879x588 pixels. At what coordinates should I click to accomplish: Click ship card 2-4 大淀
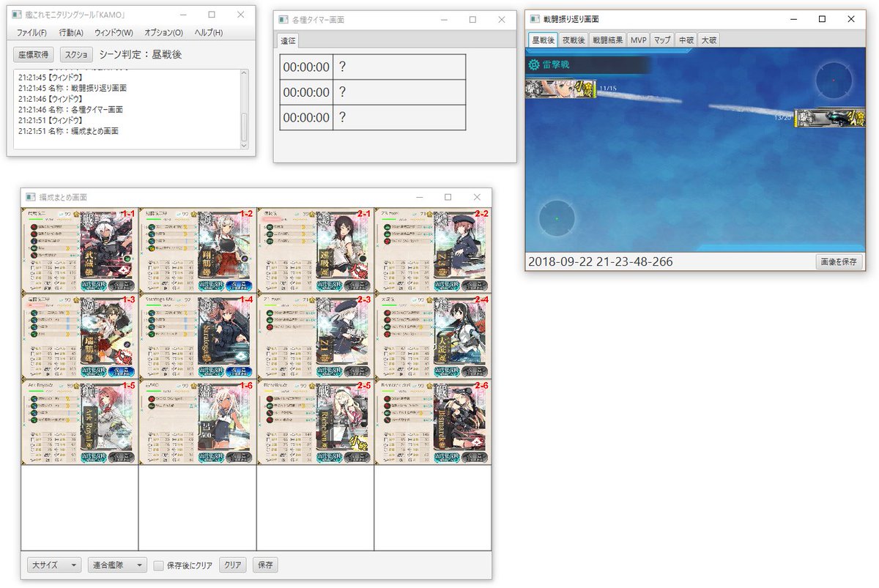tap(432, 336)
